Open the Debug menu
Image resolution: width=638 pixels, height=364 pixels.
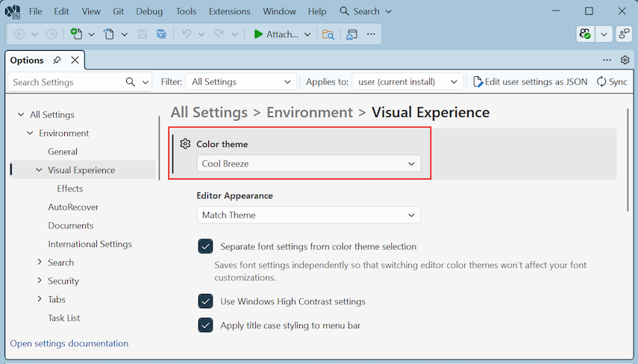click(149, 11)
